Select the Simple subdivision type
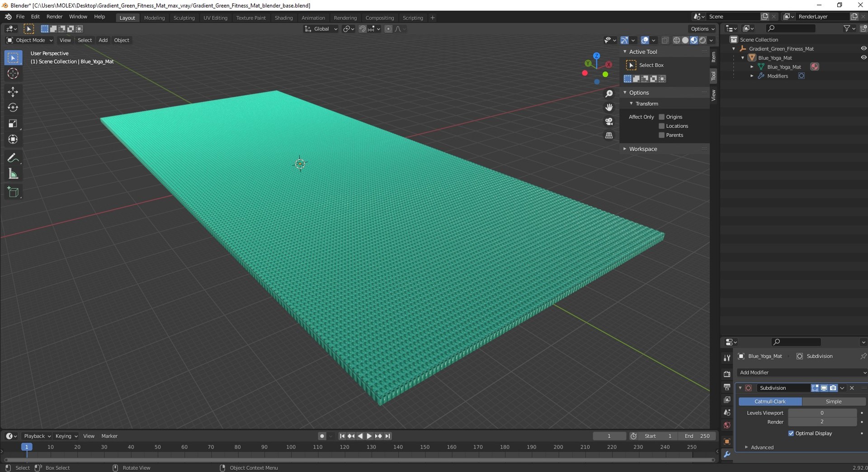Viewport: 868px width, 472px height. [834, 402]
